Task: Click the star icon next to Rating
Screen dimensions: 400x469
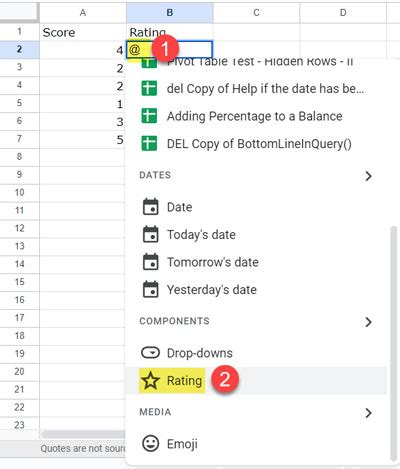Action: [150, 381]
